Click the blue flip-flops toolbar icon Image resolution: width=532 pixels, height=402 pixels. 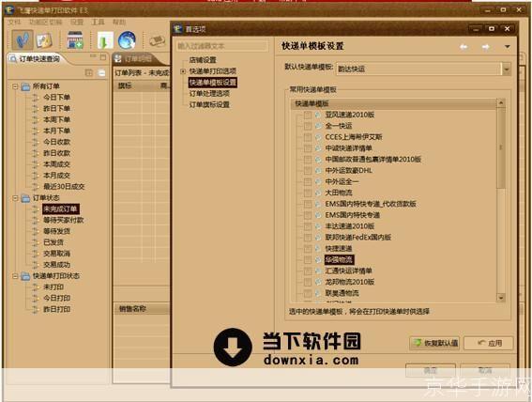pos(23,40)
